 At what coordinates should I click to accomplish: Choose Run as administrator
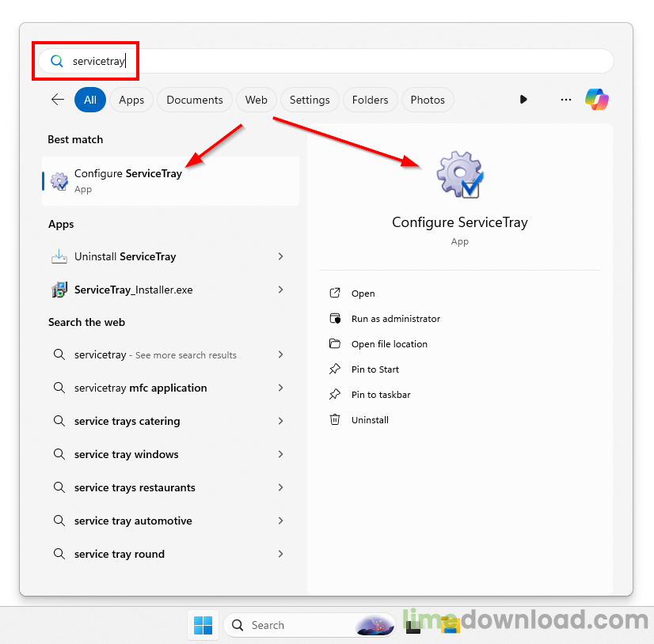tap(396, 319)
